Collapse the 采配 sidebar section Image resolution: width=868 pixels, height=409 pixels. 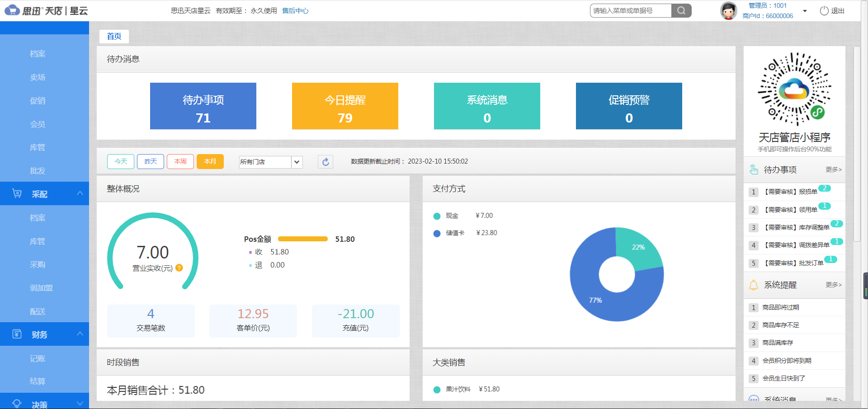[x=80, y=193]
